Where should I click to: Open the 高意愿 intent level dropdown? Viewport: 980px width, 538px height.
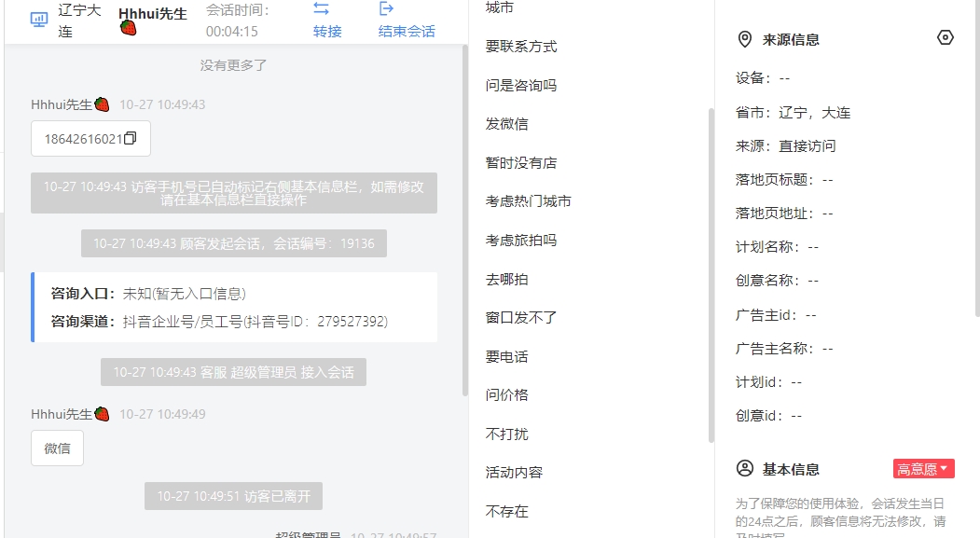923,469
